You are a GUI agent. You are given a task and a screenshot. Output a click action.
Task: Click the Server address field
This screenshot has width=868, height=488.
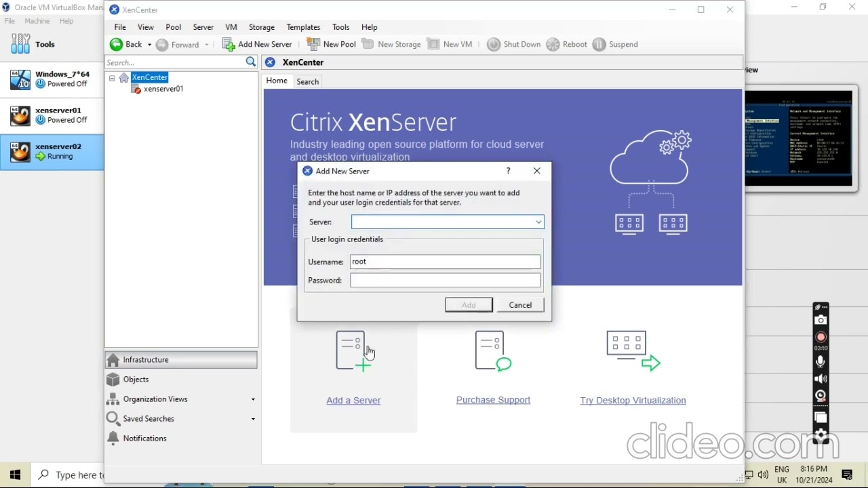[x=442, y=222]
